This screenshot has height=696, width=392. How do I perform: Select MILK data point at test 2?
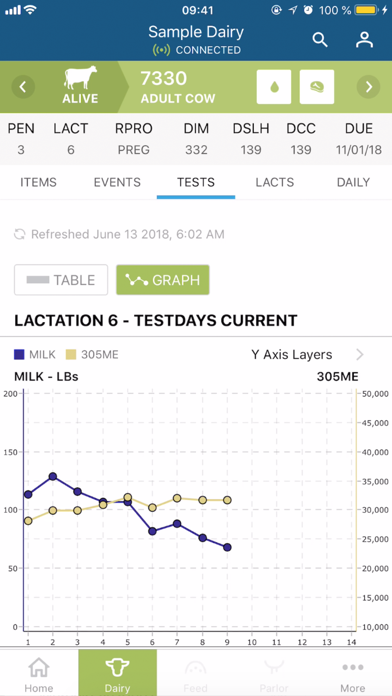tap(53, 476)
